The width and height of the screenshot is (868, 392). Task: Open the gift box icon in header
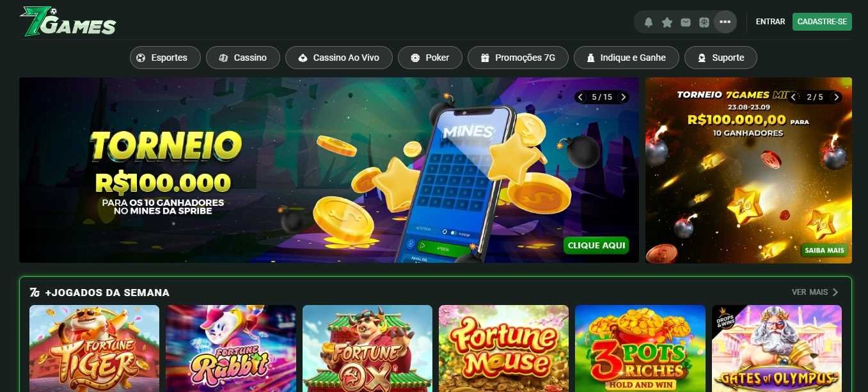(x=704, y=22)
